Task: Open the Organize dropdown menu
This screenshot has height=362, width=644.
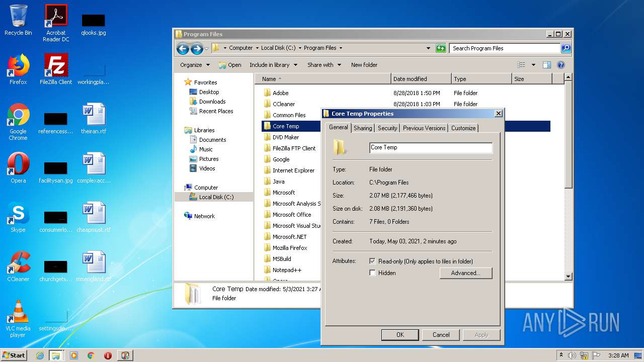Action: click(195, 65)
